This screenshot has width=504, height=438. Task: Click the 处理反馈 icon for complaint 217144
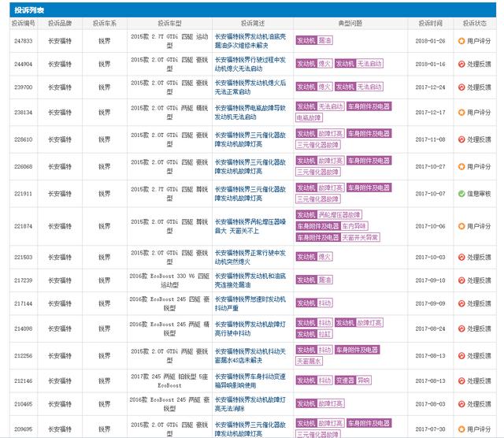(461, 303)
